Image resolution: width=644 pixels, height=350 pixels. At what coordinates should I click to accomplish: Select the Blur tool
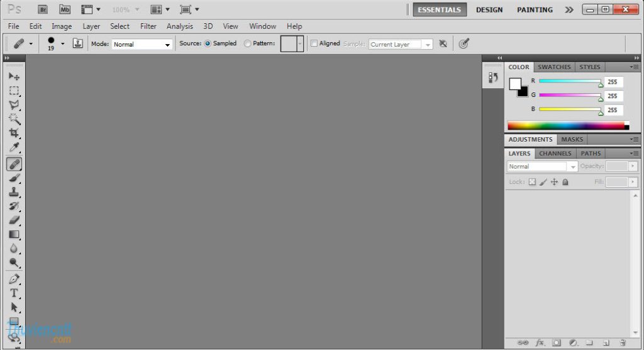pyautogui.click(x=14, y=249)
